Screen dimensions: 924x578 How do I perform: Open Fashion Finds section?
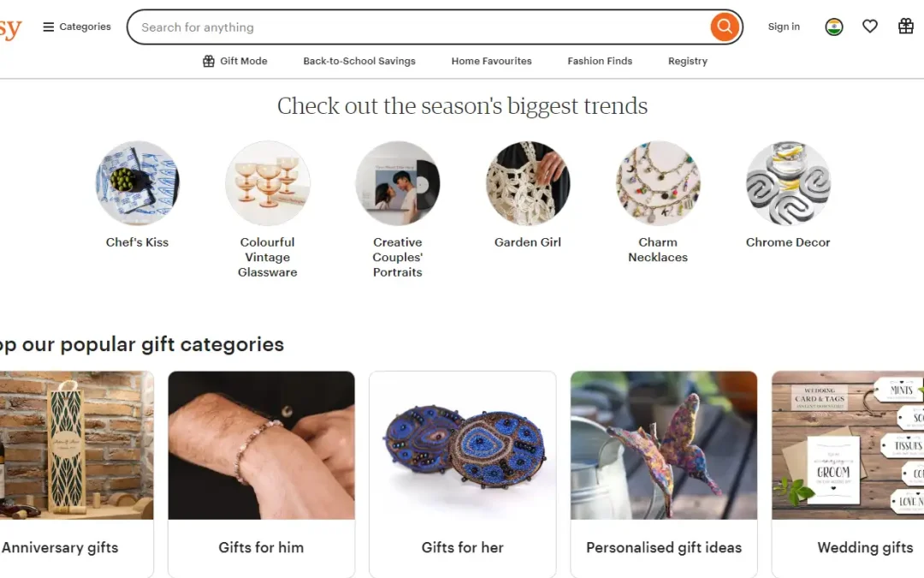pos(600,61)
